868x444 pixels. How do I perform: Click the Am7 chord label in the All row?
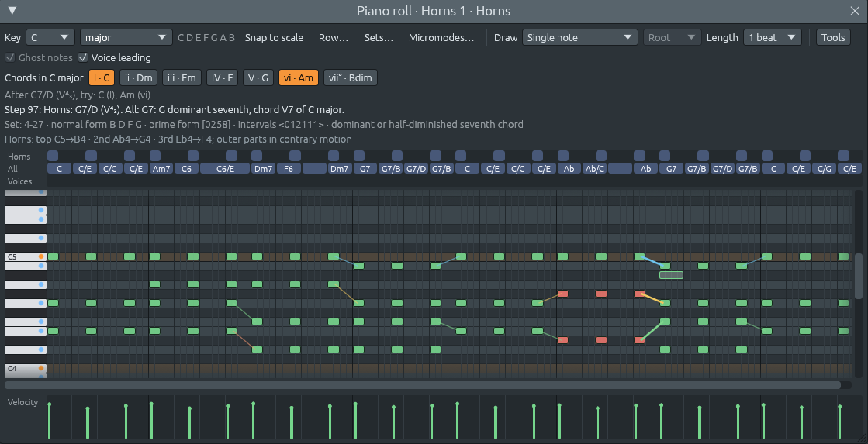click(x=161, y=169)
